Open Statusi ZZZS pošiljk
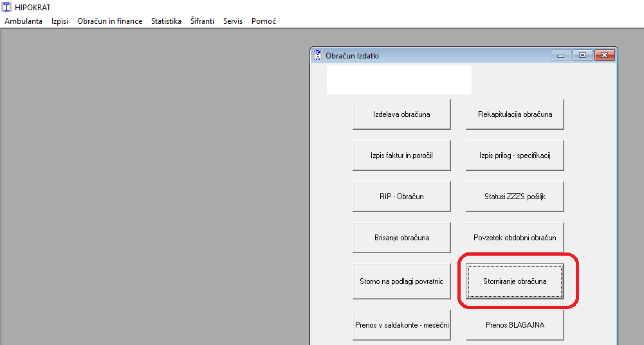This screenshot has width=644, height=345. (x=515, y=197)
